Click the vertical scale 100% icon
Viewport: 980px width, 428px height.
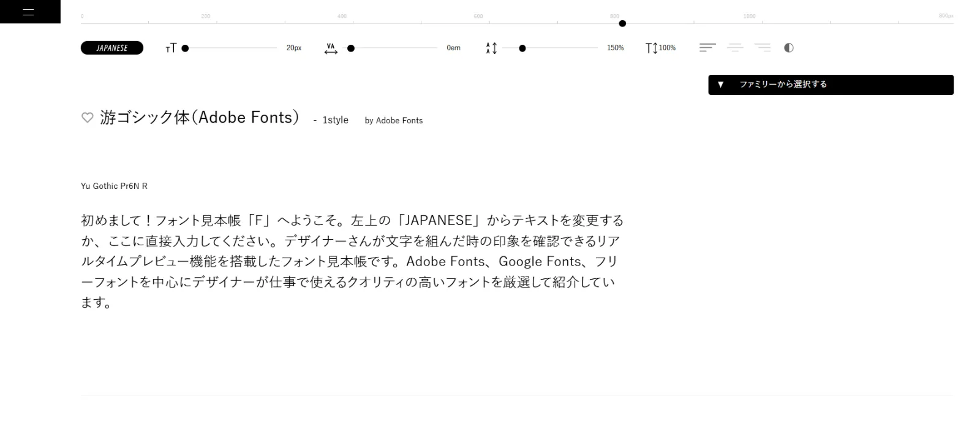click(652, 48)
